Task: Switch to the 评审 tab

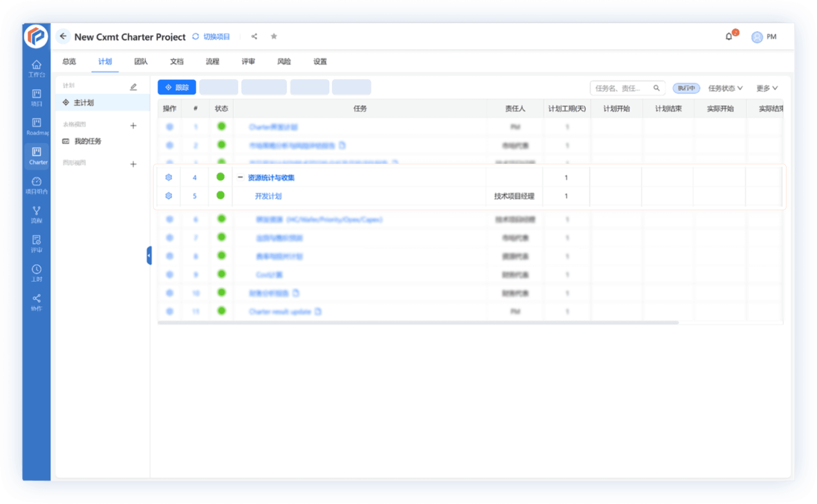Action: (x=248, y=61)
